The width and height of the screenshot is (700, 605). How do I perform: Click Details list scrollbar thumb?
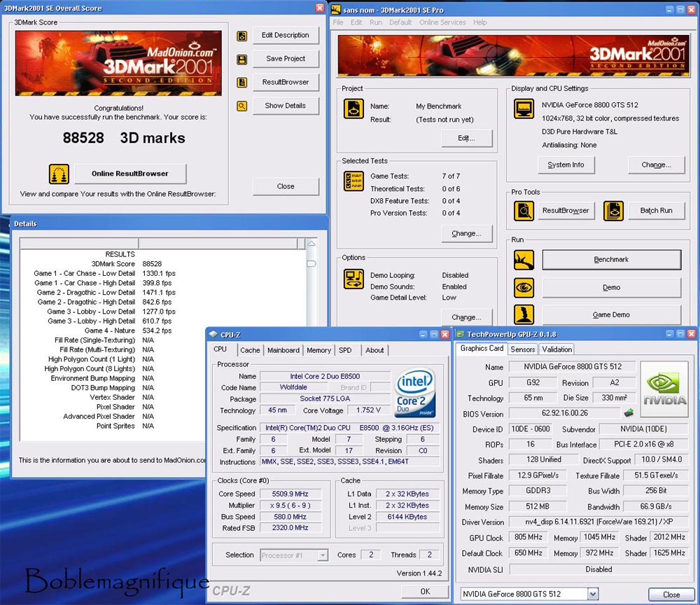[311, 263]
